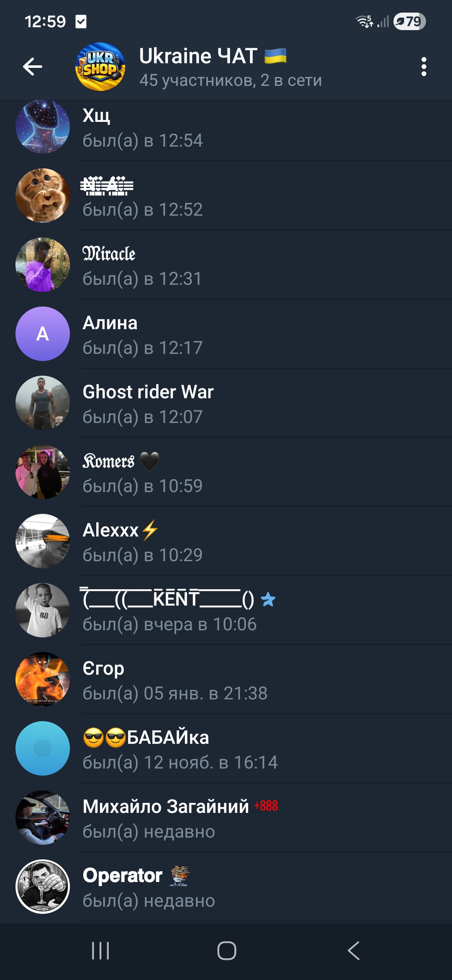Screen dimensions: 452x980
Task: Open Ghost rider War profile
Action: (x=226, y=403)
